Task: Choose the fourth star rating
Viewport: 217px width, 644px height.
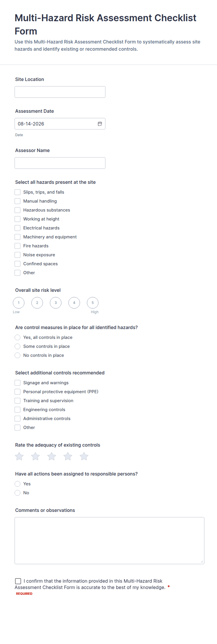Action: tap(68, 456)
